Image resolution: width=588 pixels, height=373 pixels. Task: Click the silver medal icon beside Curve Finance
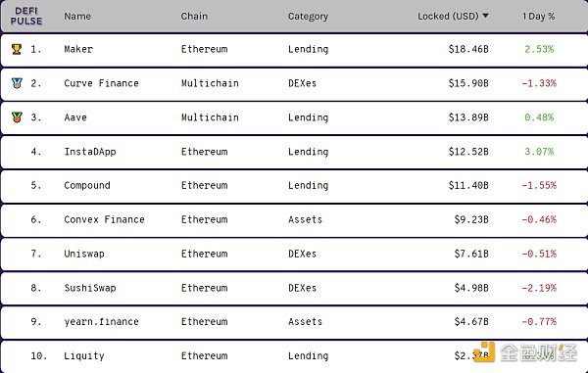(x=17, y=83)
